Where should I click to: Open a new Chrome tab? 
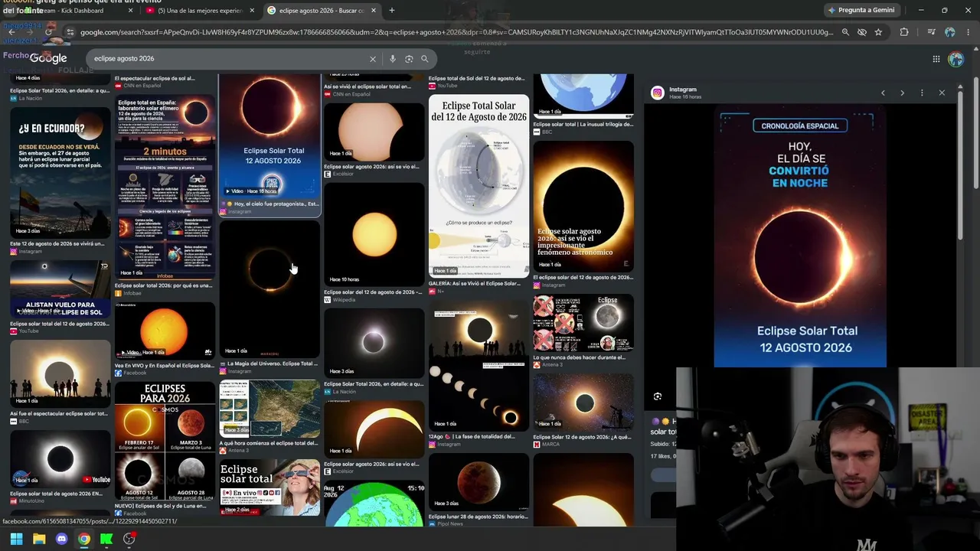(391, 11)
